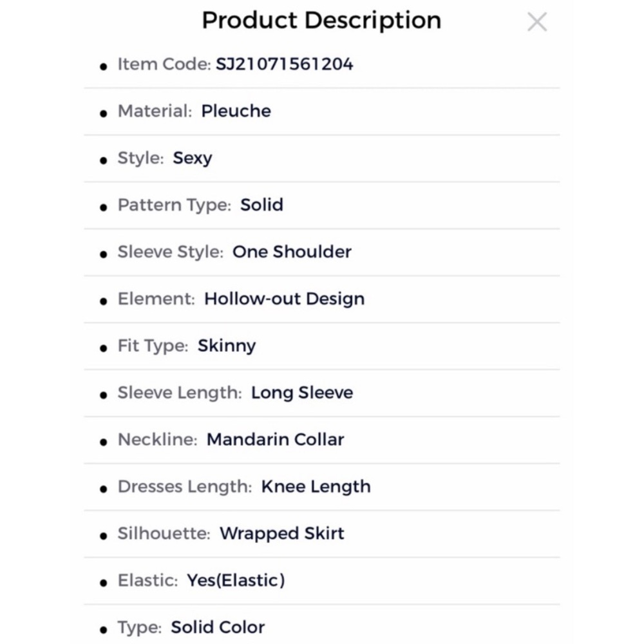The image size is (644, 644).
Task: Click the Silhouette label text
Action: (164, 533)
